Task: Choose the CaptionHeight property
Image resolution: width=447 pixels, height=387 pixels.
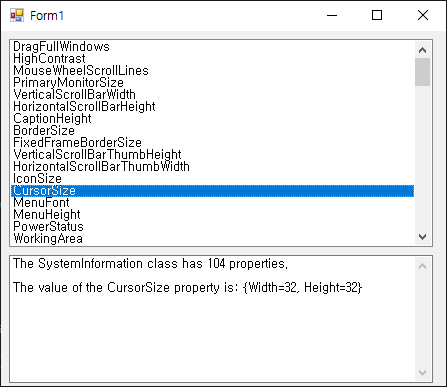Action: [x=212, y=119]
